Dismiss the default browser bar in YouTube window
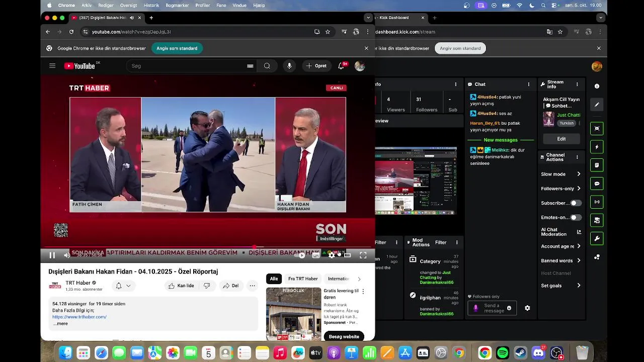644x362 pixels. (x=366, y=48)
